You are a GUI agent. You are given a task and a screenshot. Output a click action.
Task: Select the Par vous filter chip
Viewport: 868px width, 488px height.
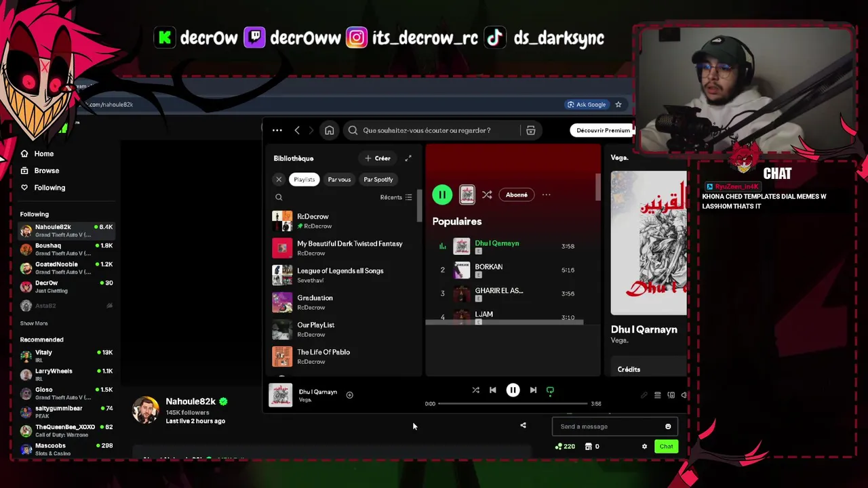pos(339,180)
